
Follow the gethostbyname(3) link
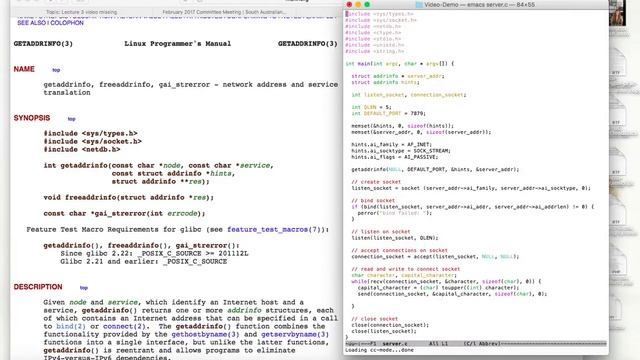pyautogui.click(x=205, y=334)
